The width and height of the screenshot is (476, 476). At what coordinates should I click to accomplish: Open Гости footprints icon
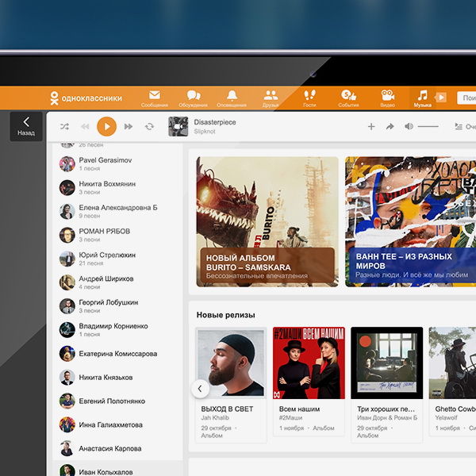[x=309, y=95]
